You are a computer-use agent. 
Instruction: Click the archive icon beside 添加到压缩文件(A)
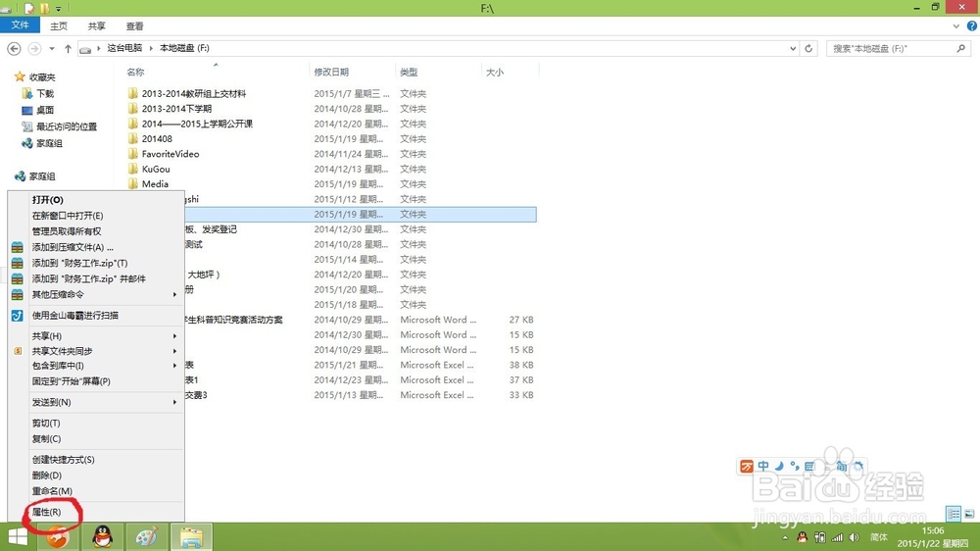click(x=18, y=247)
